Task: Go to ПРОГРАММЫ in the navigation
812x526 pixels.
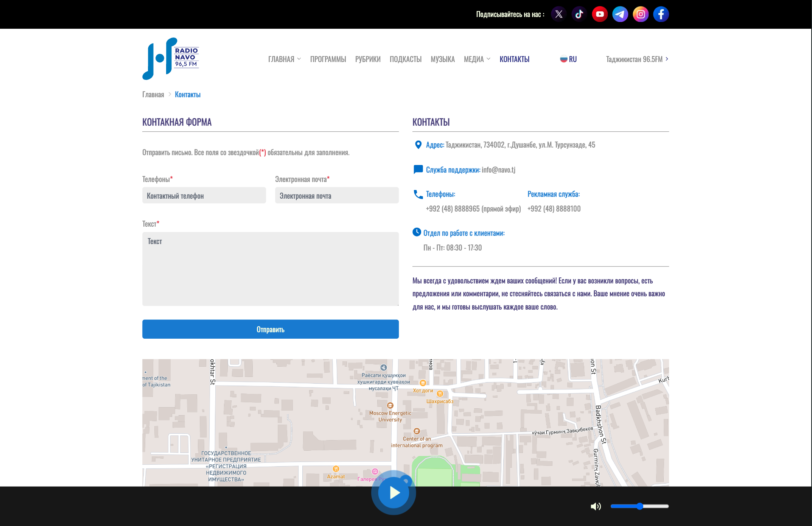Action: (328, 59)
